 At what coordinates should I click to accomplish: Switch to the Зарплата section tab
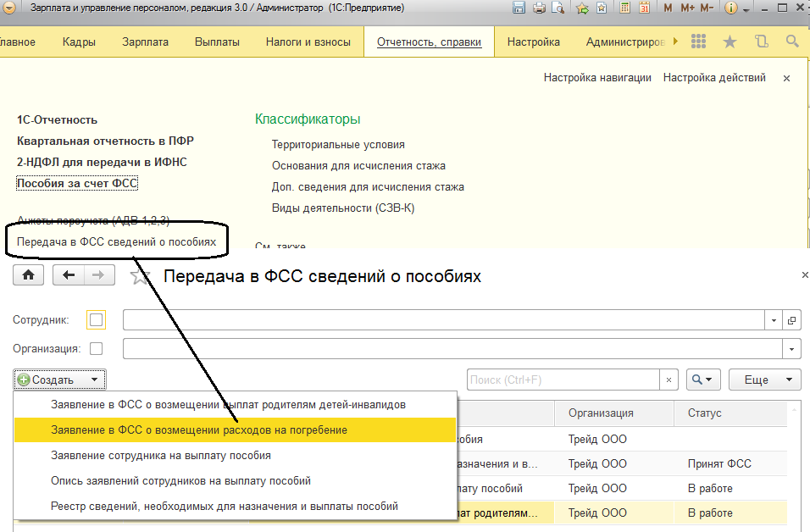(x=145, y=42)
